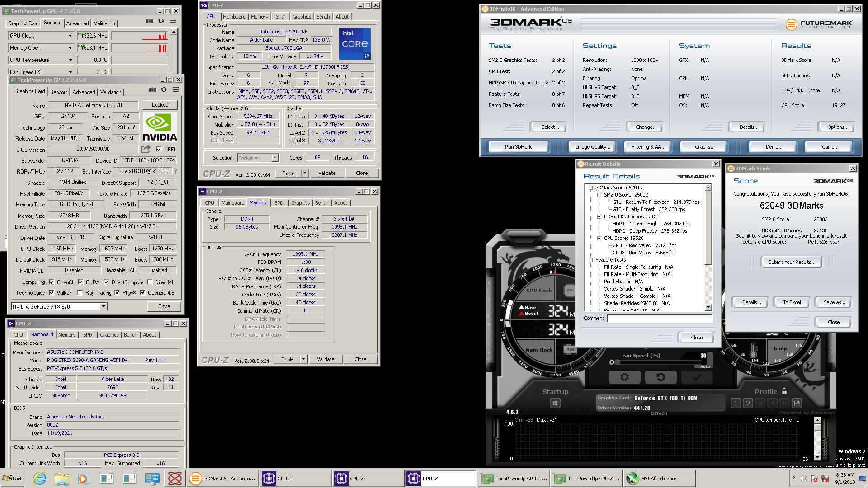Open GPU Temperature sensor dropdown
868x488 pixels.
tap(70, 60)
